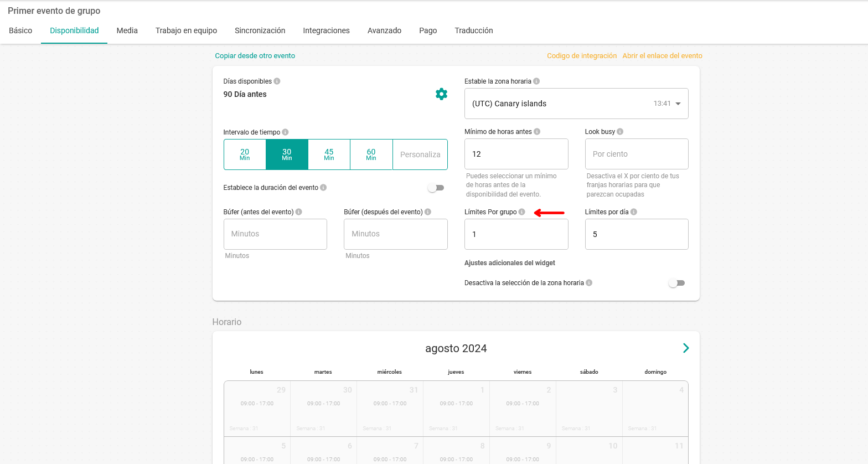Select the 60 Min interval

(371, 154)
